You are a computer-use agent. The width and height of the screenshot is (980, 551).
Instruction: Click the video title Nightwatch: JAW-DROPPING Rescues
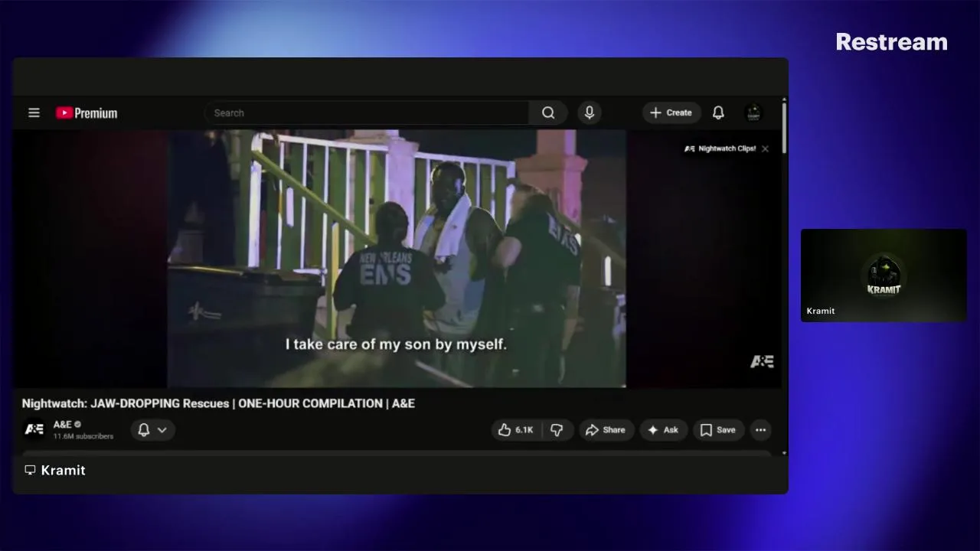tap(218, 403)
